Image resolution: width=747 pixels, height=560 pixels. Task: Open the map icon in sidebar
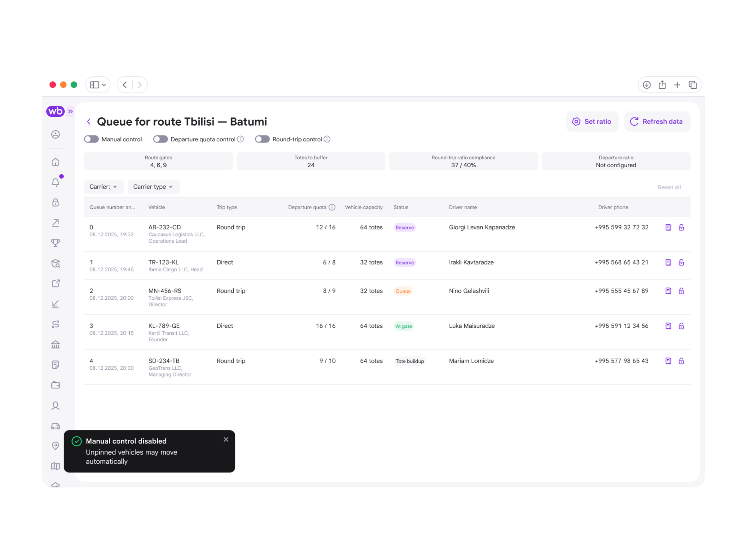[55, 466]
